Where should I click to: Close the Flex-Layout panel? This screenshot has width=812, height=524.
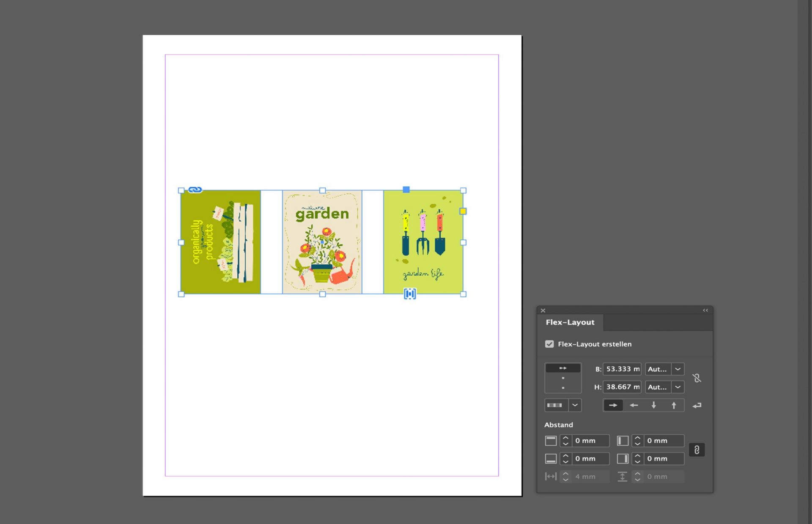[x=543, y=310]
